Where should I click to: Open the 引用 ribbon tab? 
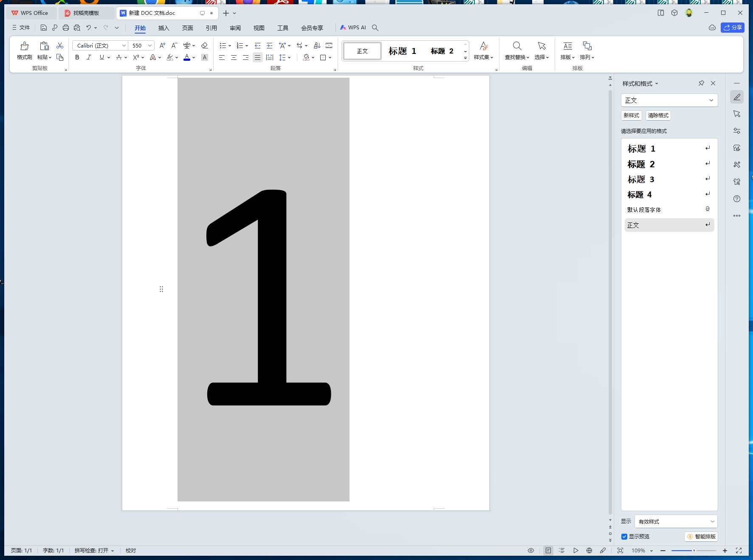click(211, 28)
